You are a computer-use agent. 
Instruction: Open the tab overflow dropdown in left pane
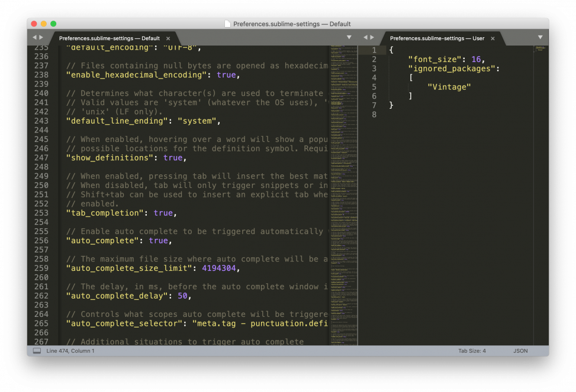349,37
